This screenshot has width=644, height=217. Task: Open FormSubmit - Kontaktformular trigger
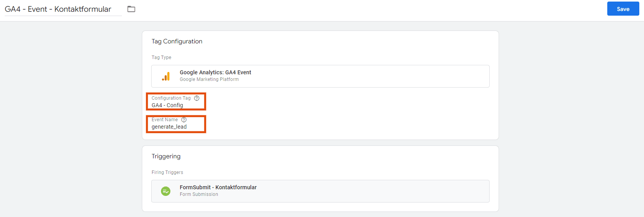pos(320,191)
